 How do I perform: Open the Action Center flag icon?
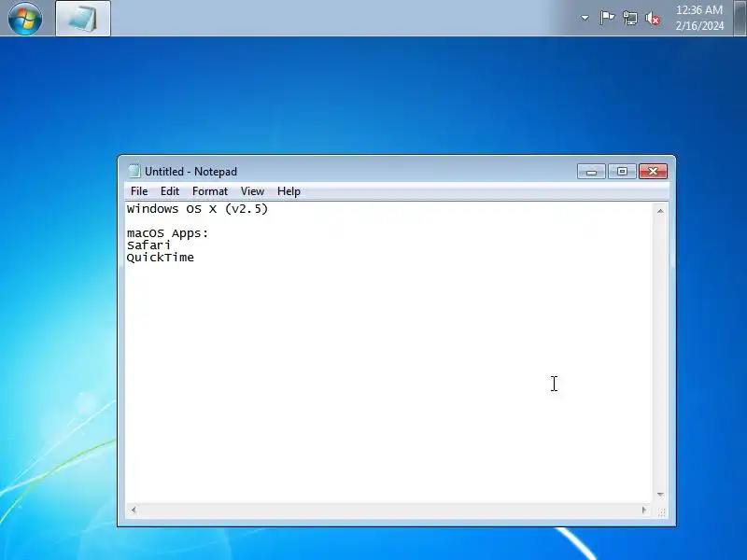606,18
